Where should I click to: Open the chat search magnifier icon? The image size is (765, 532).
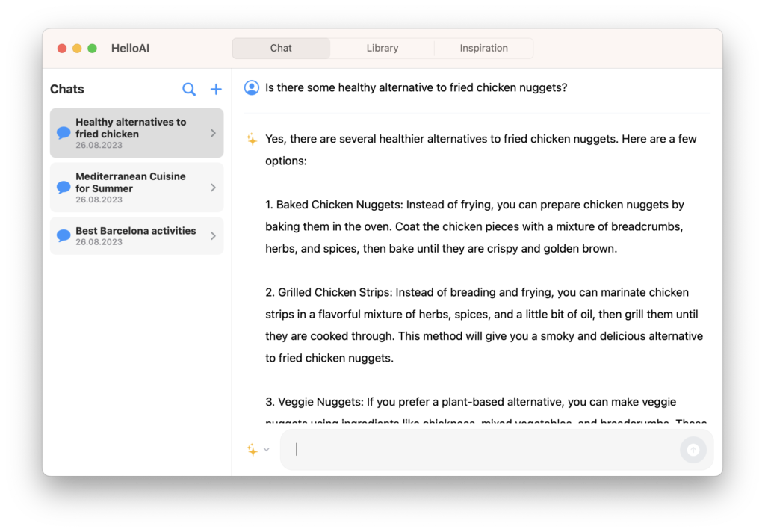tap(189, 90)
